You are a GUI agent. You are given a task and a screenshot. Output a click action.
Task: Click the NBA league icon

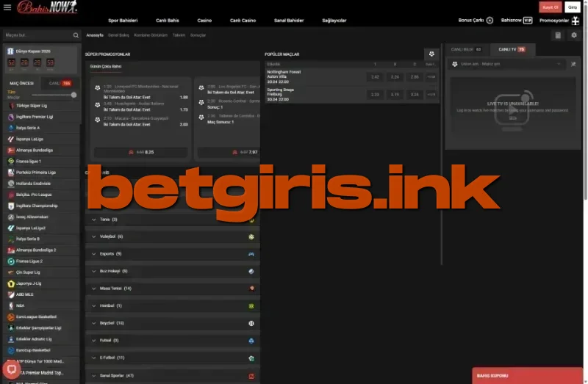(11, 305)
